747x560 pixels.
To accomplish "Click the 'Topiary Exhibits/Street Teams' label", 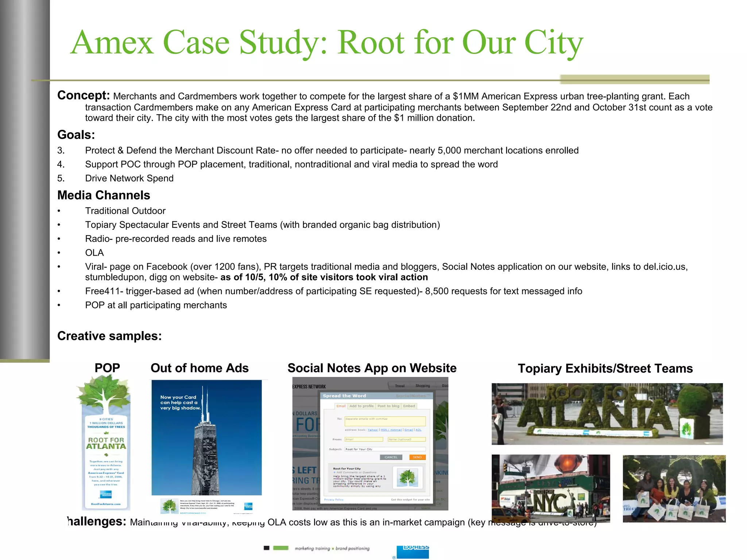I will pyautogui.click(x=605, y=369).
